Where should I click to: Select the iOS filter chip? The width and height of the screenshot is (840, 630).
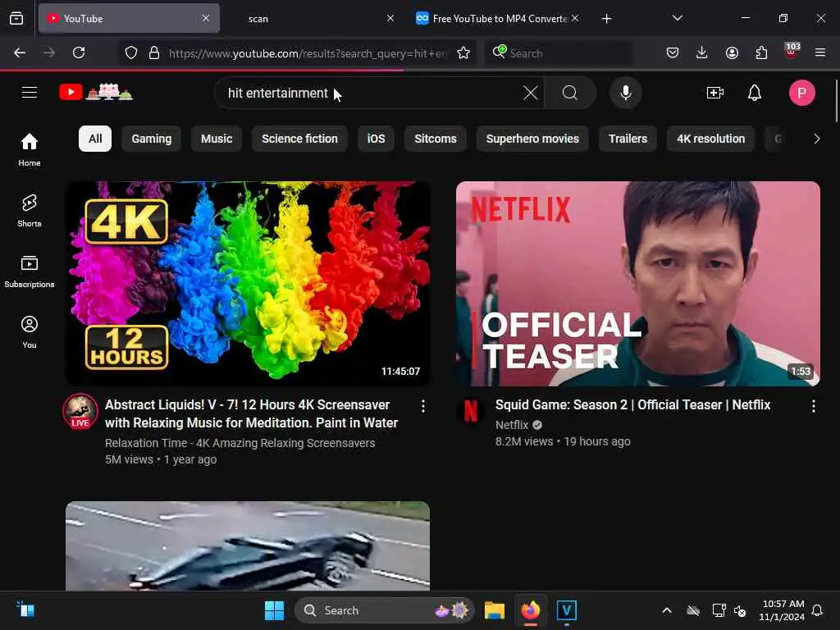(376, 139)
